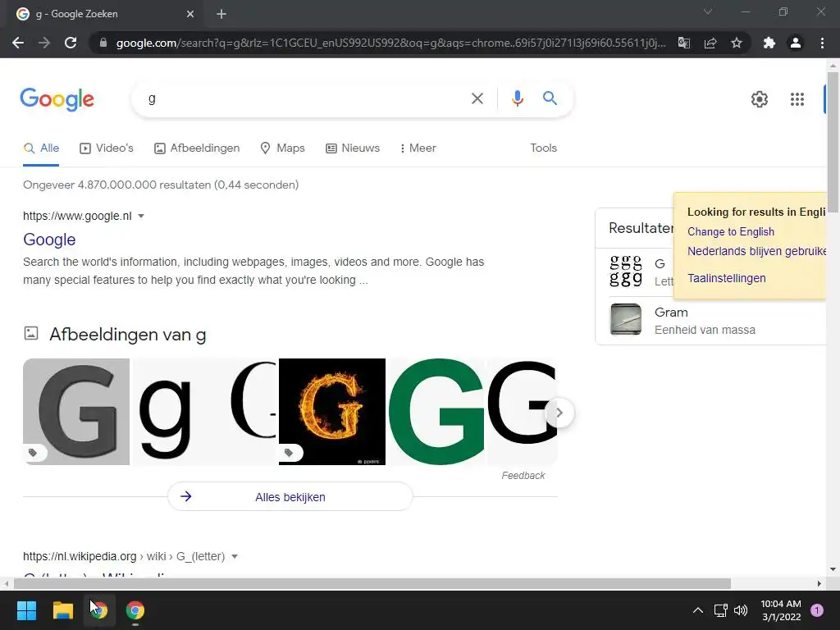The image size is (840, 630).
Task: Open the Windows Start menu
Action: click(x=26, y=610)
